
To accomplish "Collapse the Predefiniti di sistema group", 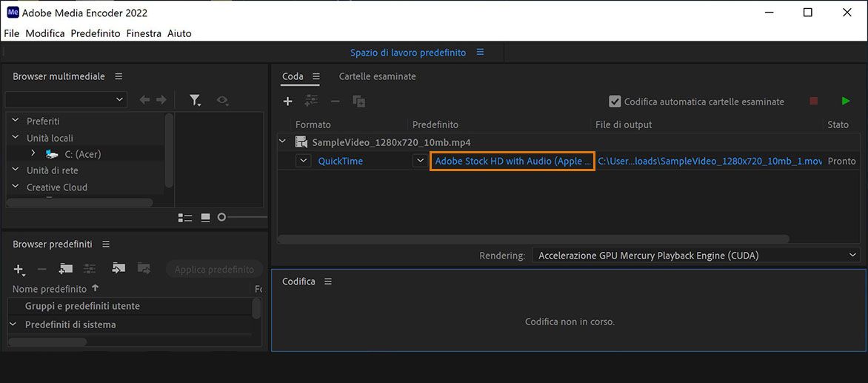I will (13, 324).
